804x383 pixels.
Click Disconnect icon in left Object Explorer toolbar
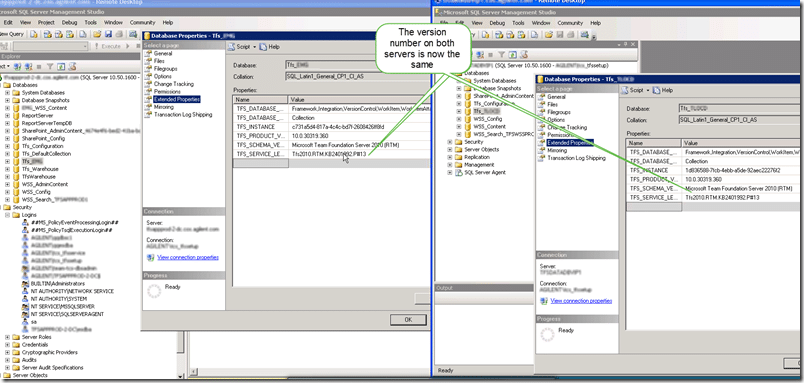28,67
